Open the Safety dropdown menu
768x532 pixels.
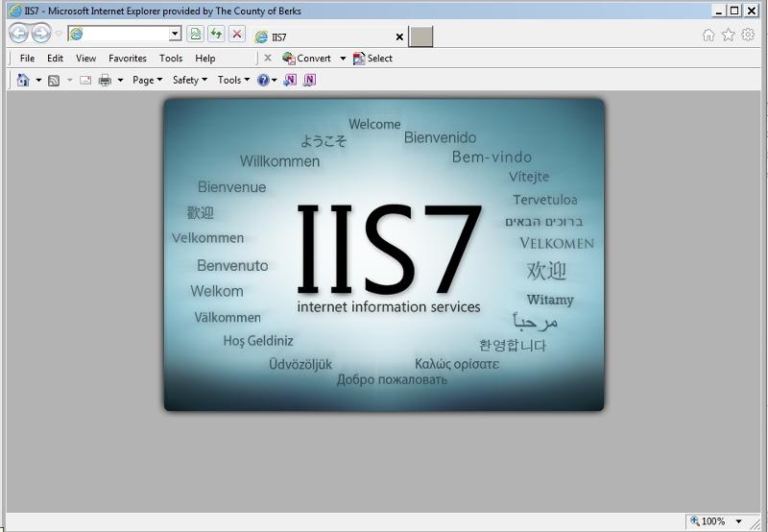[190, 80]
